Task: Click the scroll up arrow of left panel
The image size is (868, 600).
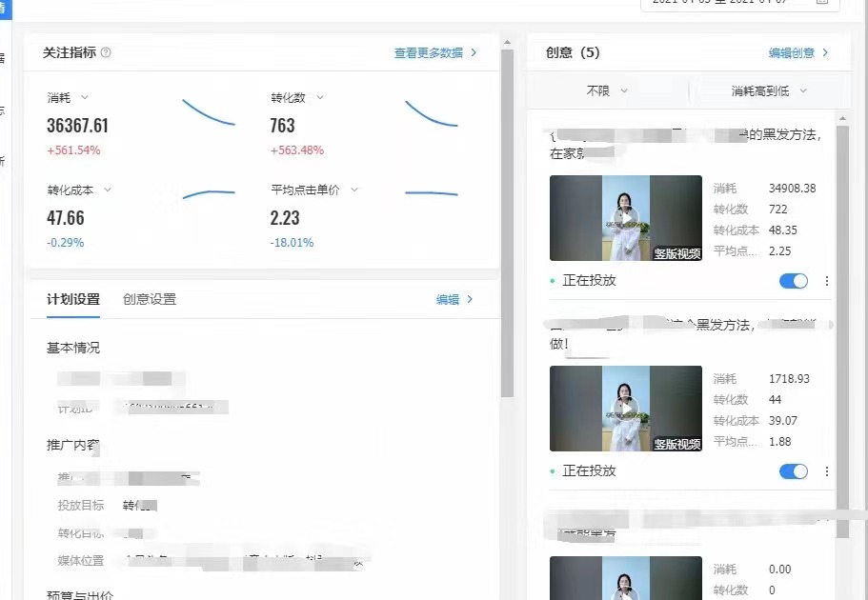Action: point(507,42)
